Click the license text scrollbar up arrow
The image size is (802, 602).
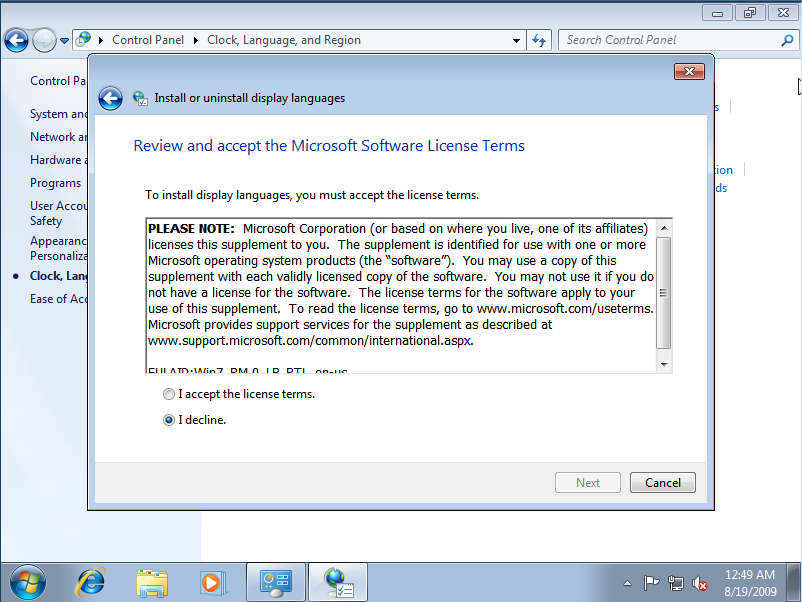[664, 228]
